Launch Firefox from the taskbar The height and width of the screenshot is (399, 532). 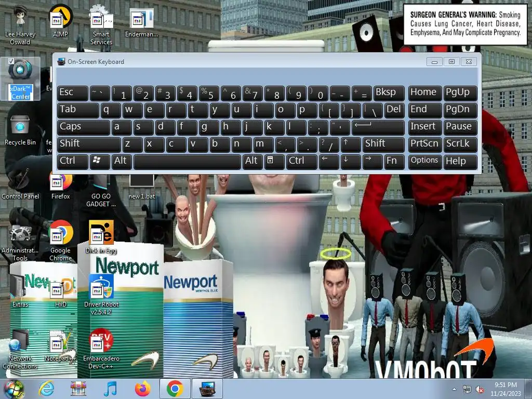(x=142, y=389)
